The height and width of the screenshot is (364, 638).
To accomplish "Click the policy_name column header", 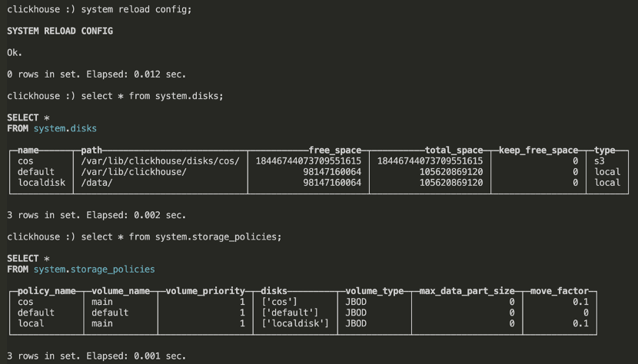I will coord(46,291).
